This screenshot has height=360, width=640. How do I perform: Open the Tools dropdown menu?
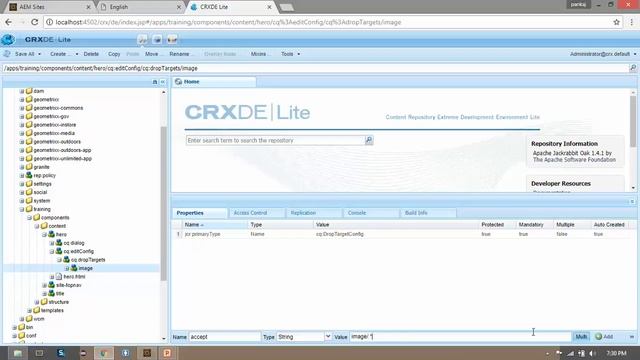(x=290, y=54)
